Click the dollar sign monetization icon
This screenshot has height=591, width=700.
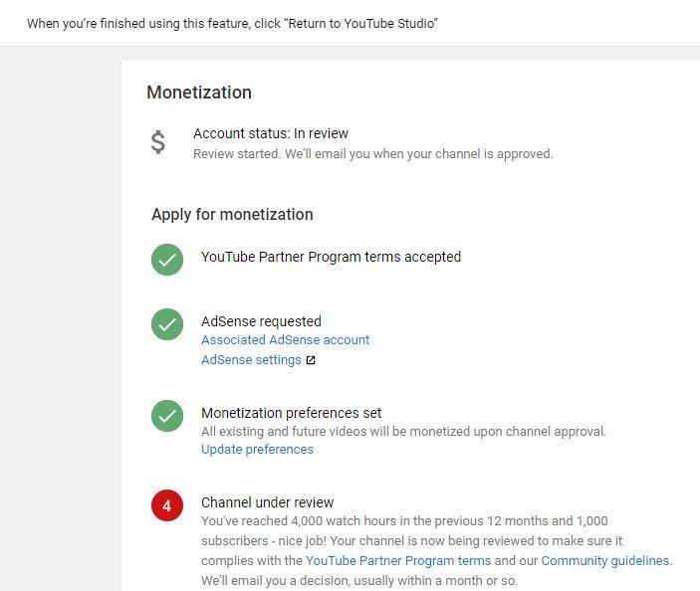pyautogui.click(x=158, y=142)
